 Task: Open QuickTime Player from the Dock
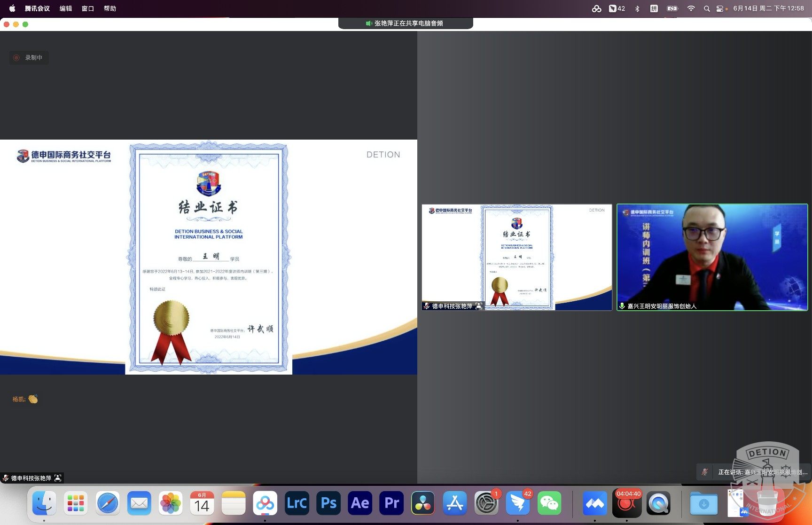pyautogui.click(x=658, y=503)
